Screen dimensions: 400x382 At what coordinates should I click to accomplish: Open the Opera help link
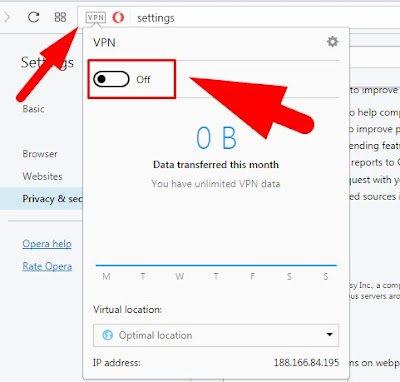[47, 244]
